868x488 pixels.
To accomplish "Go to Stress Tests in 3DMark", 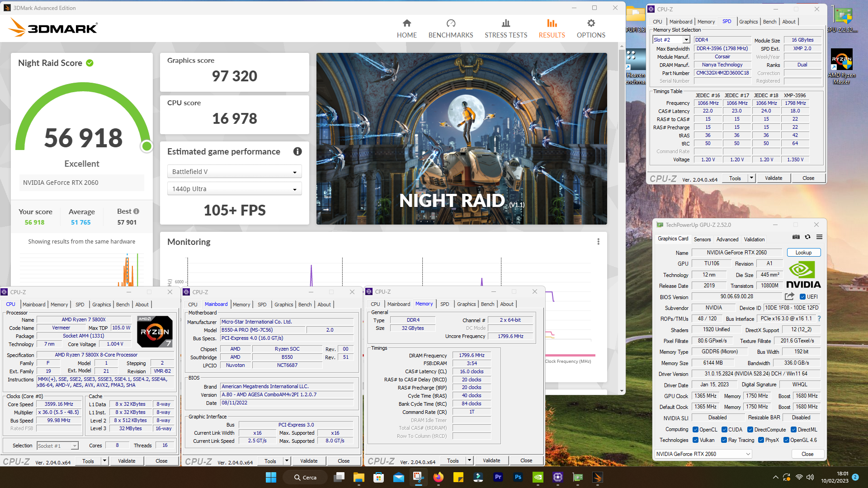I will tap(506, 28).
